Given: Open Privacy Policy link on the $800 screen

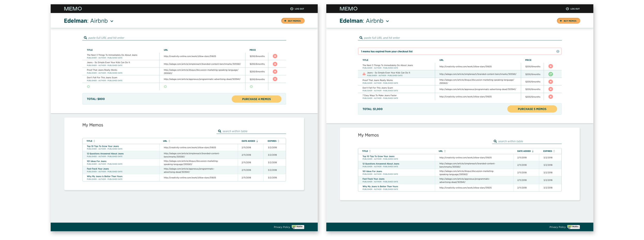Looking at the screenshot, I should pos(282,227).
